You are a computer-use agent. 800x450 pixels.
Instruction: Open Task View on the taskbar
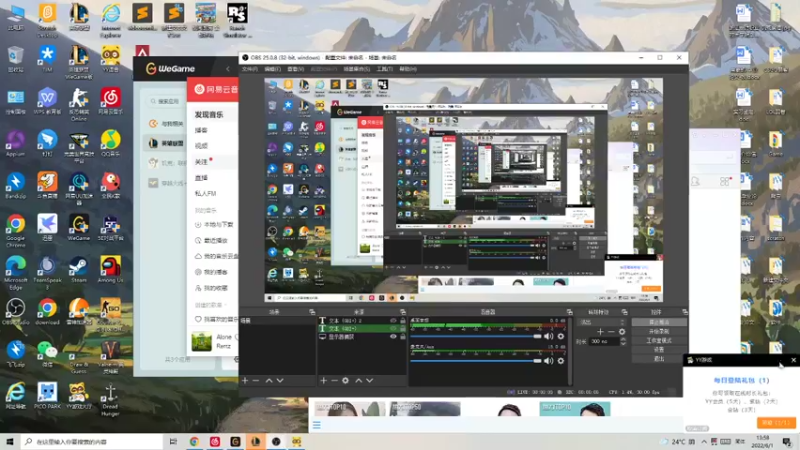coord(173,441)
